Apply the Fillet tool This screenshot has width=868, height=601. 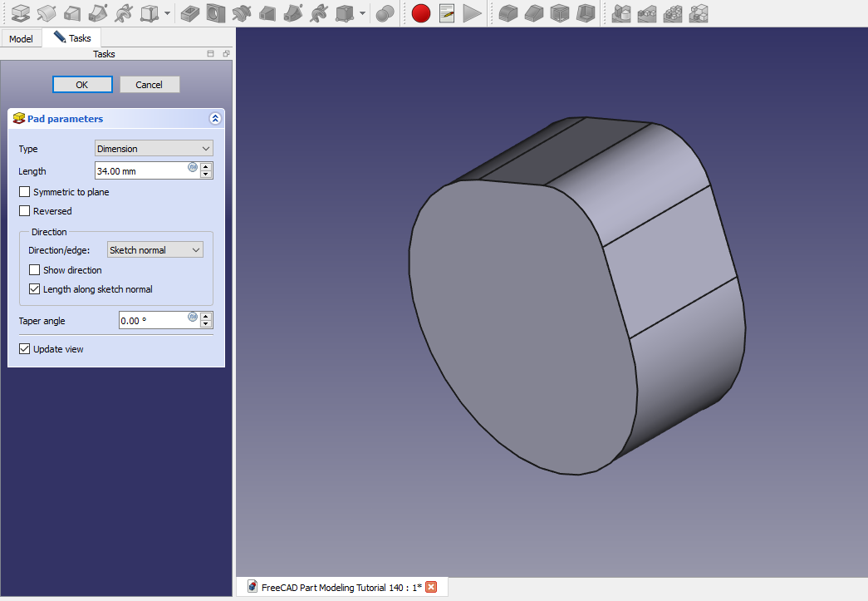(x=508, y=13)
